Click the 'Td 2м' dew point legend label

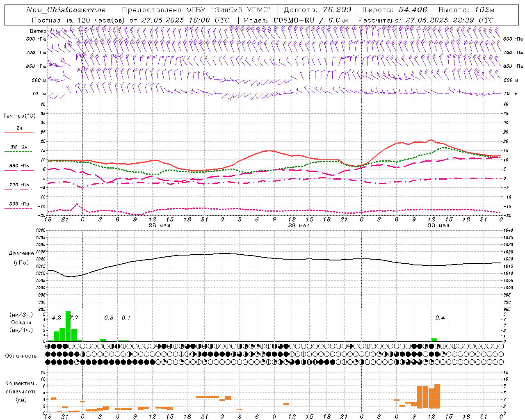point(19,147)
